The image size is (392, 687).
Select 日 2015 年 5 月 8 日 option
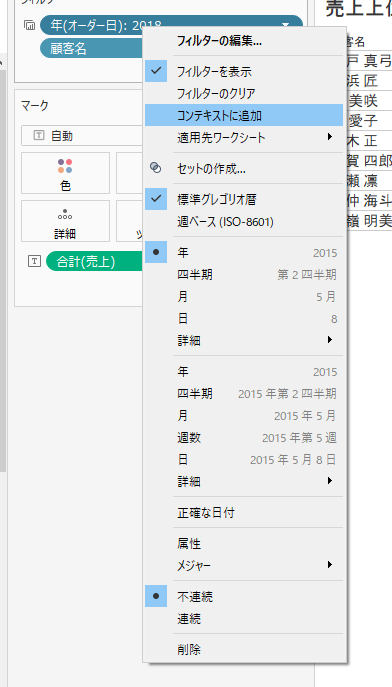(x=244, y=460)
